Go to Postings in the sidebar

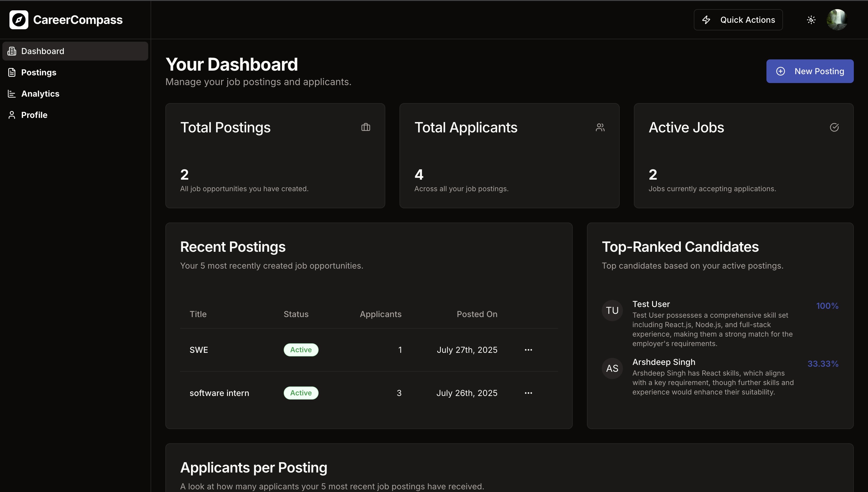(38, 72)
